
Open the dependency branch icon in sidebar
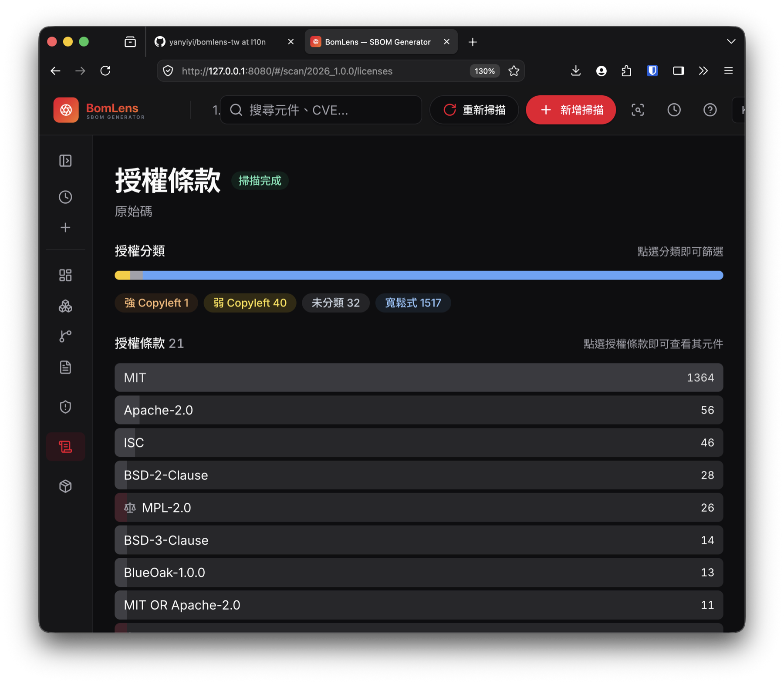pyautogui.click(x=65, y=336)
